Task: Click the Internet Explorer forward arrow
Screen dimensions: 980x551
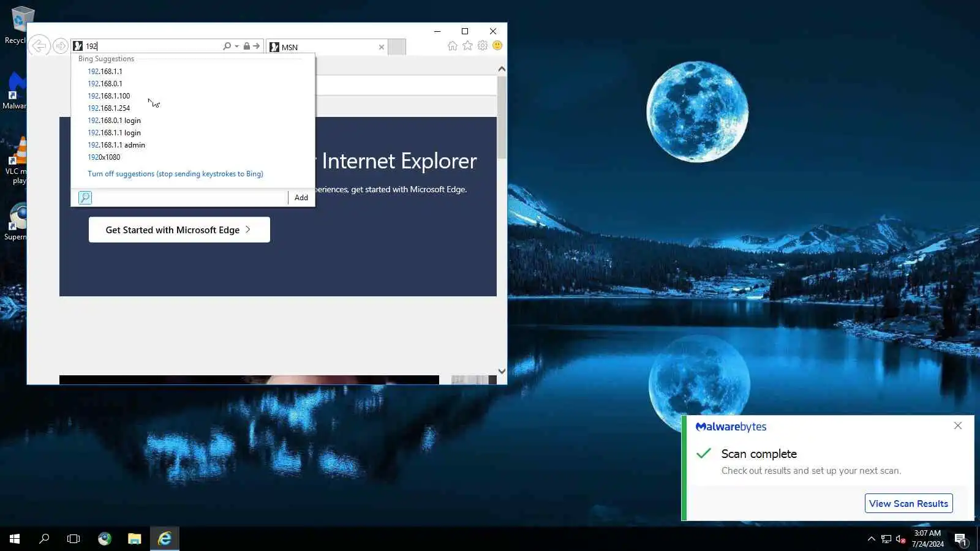Action: click(x=60, y=46)
